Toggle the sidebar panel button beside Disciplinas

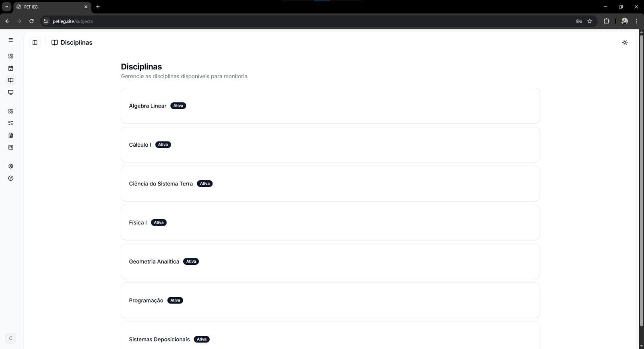coord(35,43)
